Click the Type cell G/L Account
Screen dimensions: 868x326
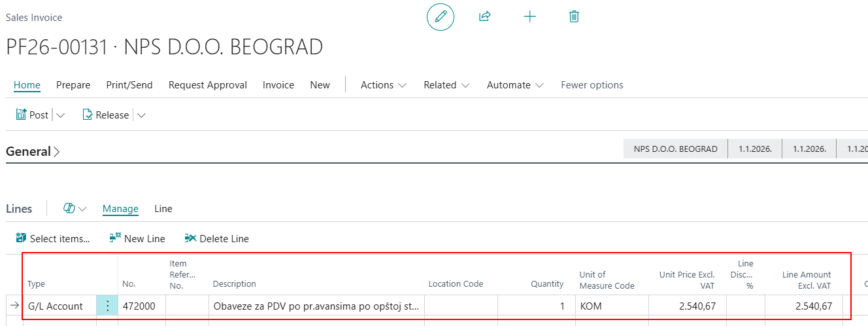tap(60, 306)
